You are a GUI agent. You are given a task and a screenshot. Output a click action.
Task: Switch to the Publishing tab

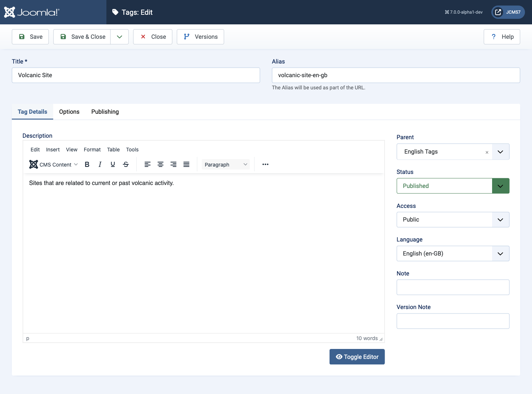pyautogui.click(x=105, y=112)
